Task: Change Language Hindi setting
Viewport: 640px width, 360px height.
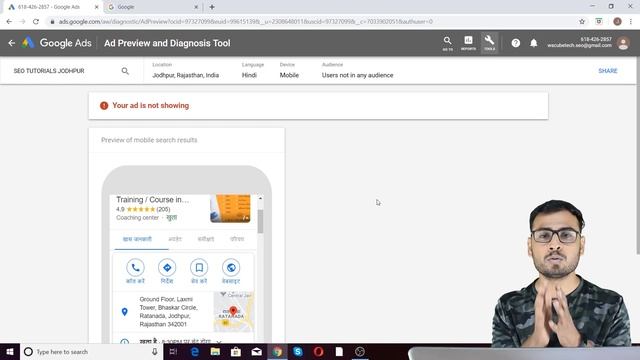Action: [x=252, y=71]
